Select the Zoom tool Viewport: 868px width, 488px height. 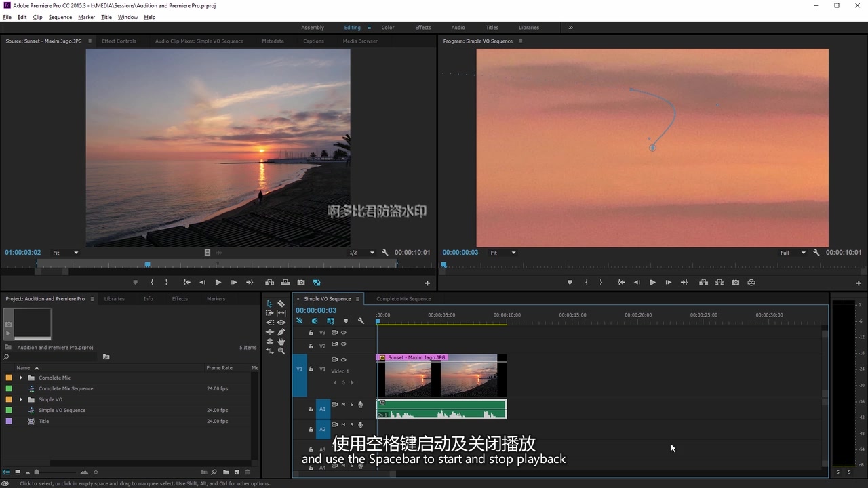pyautogui.click(x=281, y=351)
